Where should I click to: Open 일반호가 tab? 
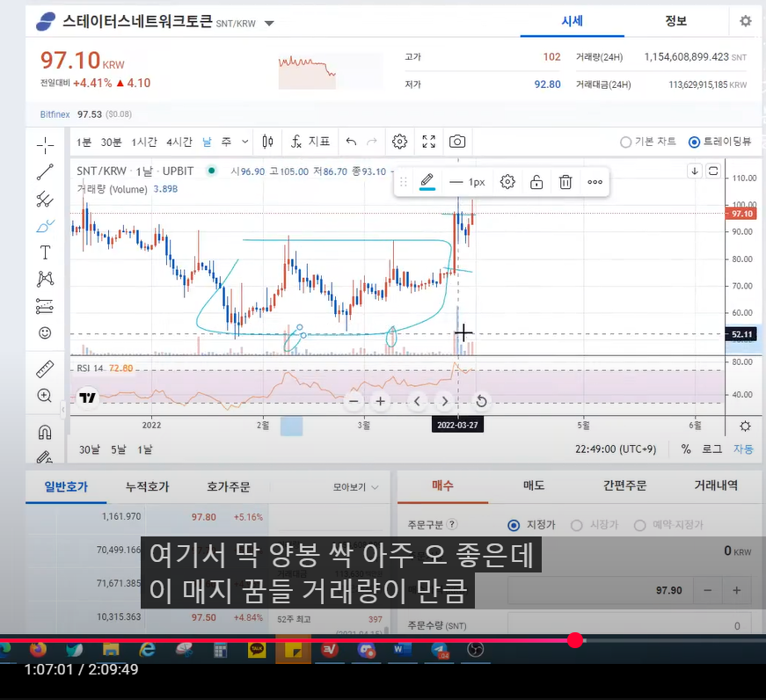pyautogui.click(x=66, y=486)
